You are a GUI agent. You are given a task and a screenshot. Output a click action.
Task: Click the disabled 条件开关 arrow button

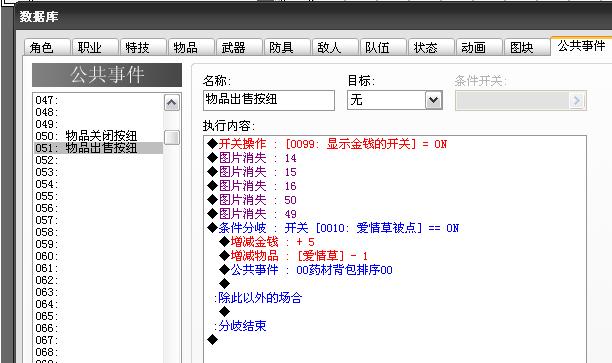coord(576,101)
